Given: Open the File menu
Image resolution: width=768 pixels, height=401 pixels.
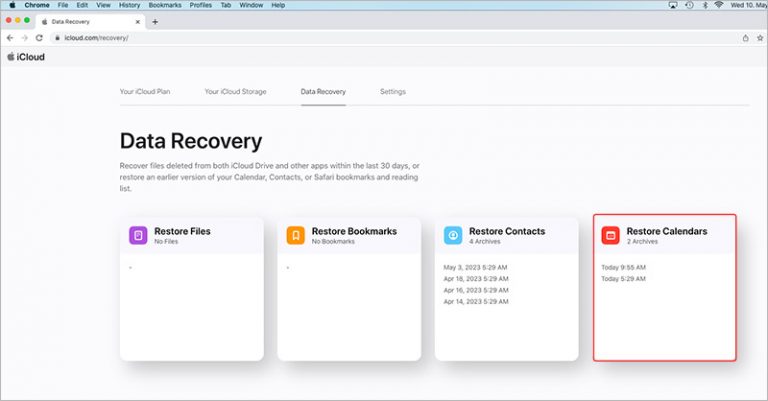Looking at the screenshot, I should (63, 5).
